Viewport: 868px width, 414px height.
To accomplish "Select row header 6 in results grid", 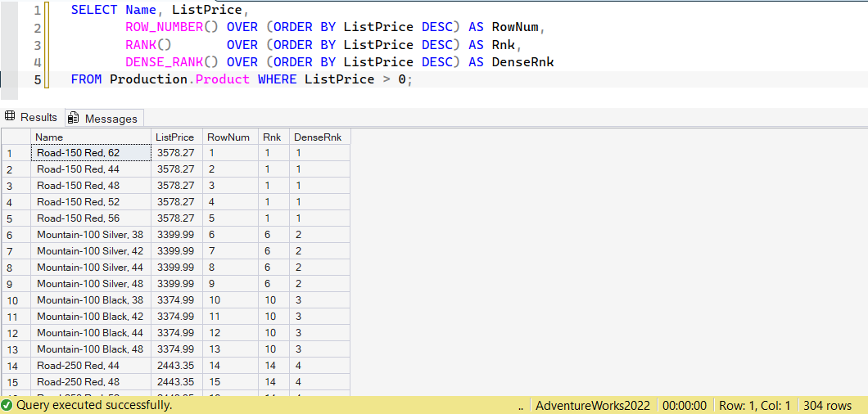I will tap(16, 235).
